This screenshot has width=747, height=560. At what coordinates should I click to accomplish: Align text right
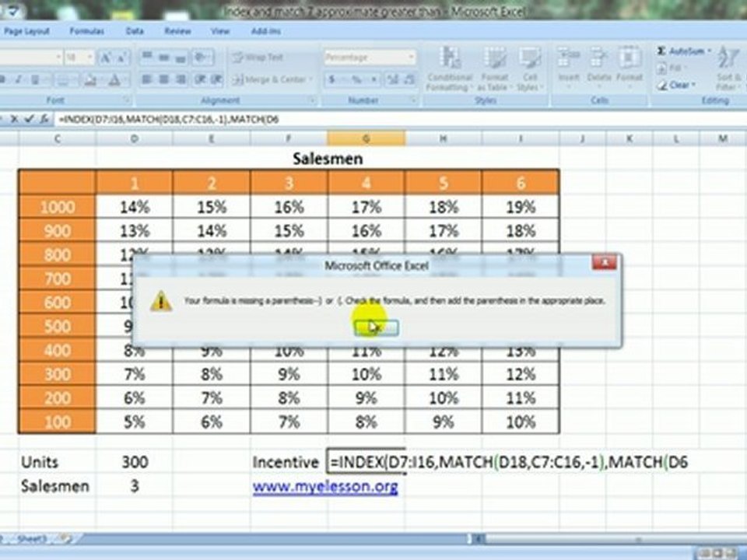coord(181,79)
